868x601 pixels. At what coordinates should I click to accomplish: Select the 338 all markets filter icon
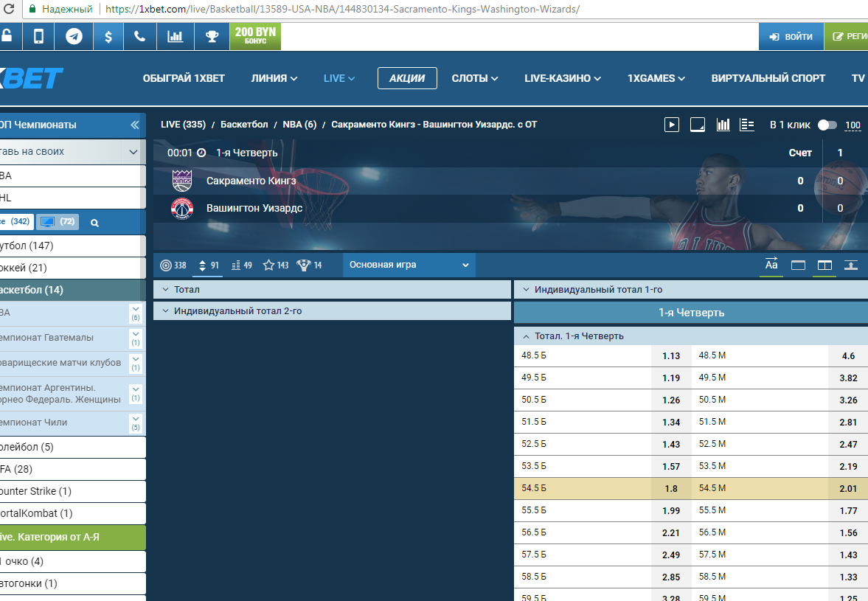point(173,265)
